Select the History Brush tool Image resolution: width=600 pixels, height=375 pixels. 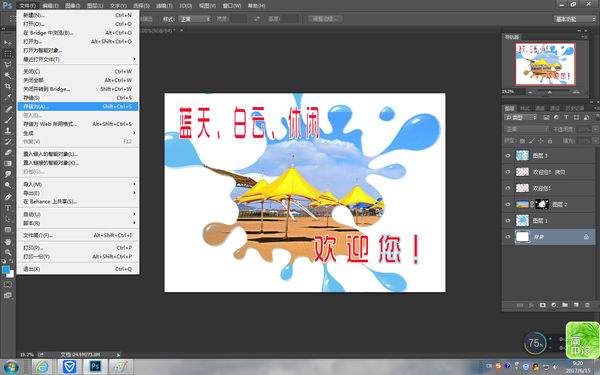pos(8,142)
